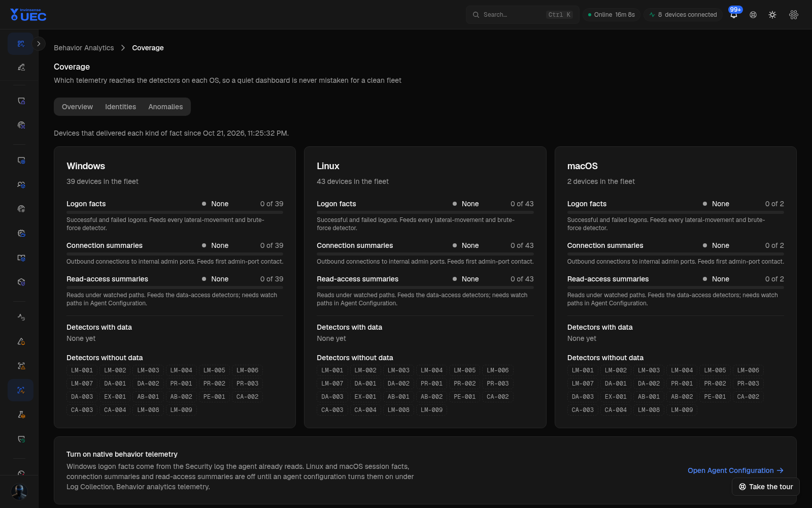Expand the sidebar with chevron arrow

39,44
